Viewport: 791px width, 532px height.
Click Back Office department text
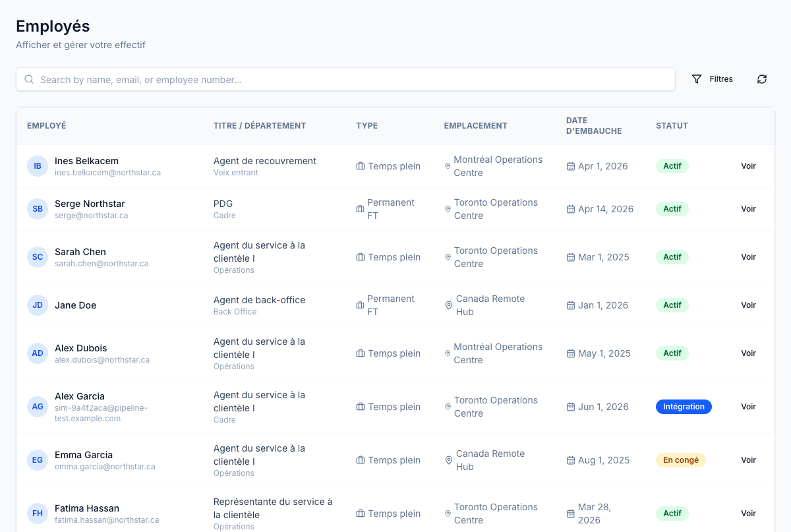click(235, 312)
